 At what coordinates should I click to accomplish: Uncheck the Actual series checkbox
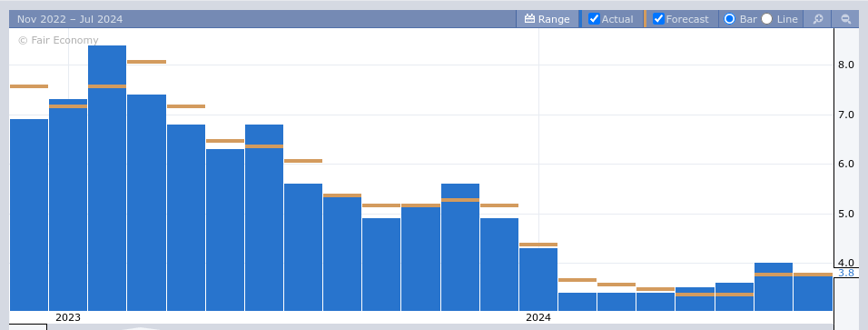click(594, 19)
